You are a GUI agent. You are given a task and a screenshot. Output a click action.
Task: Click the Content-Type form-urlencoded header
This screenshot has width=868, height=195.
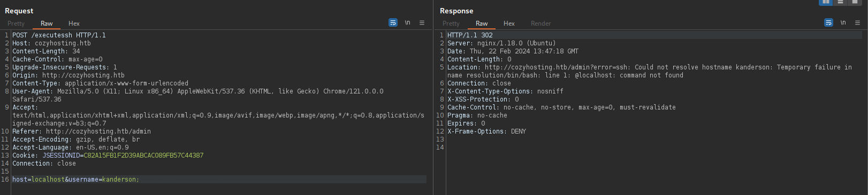pyautogui.click(x=100, y=83)
